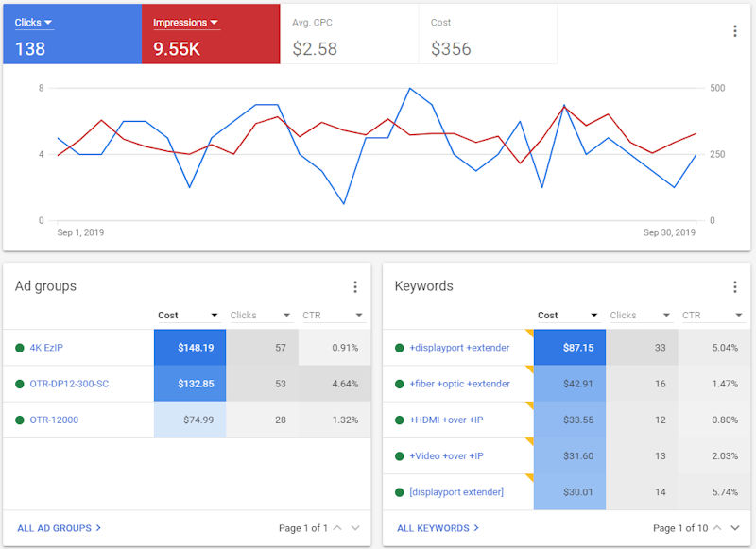Open the +displayport +extender keyword
This screenshot has width=756, height=549.
(459, 348)
